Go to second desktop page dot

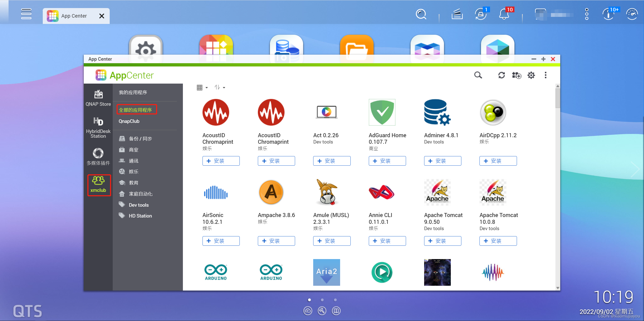322,300
